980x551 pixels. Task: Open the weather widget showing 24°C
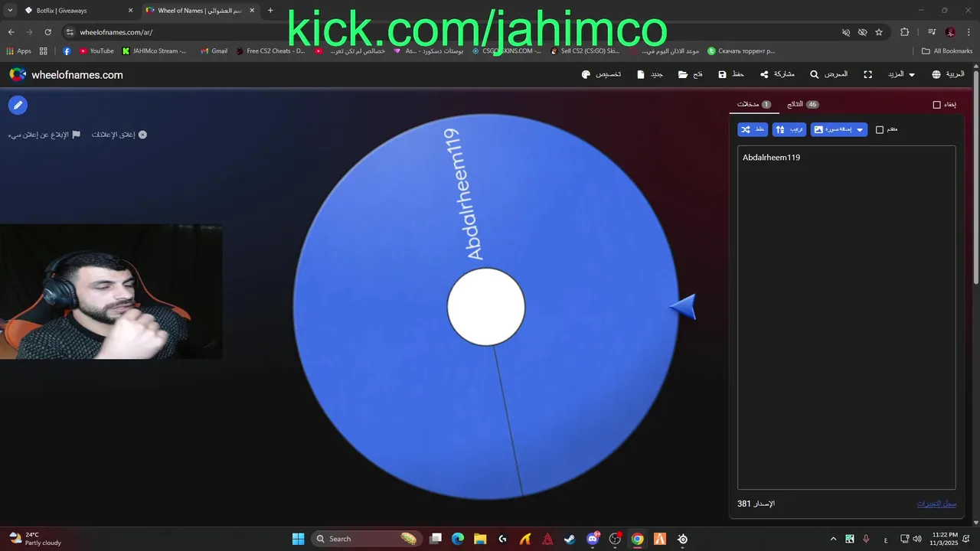click(x=34, y=539)
